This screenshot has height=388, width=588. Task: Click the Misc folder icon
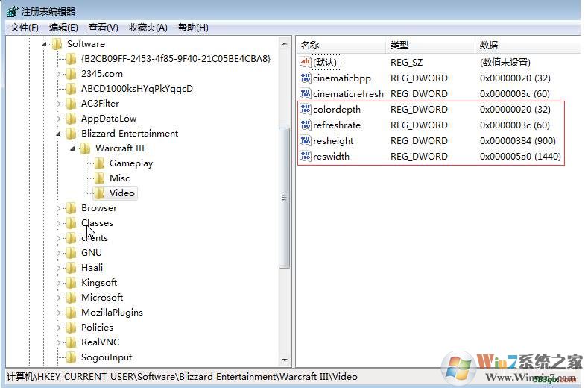point(99,178)
